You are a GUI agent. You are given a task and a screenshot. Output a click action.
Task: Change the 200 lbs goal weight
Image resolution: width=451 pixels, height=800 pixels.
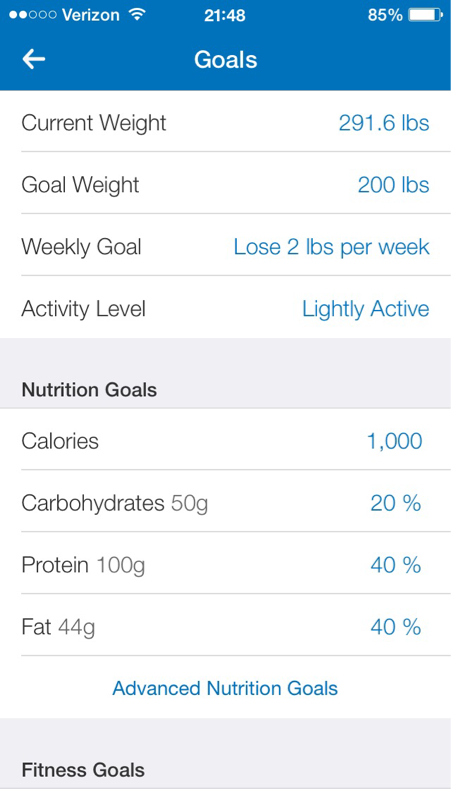[x=393, y=185]
